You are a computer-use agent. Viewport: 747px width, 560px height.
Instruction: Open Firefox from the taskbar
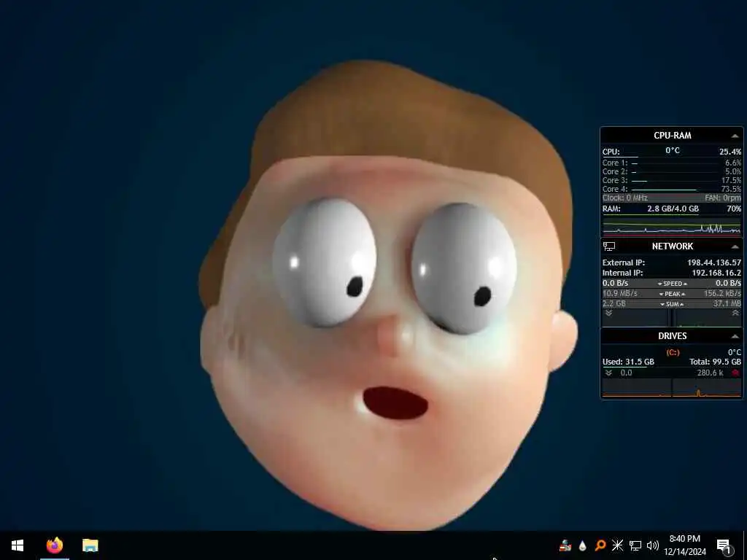point(54,545)
